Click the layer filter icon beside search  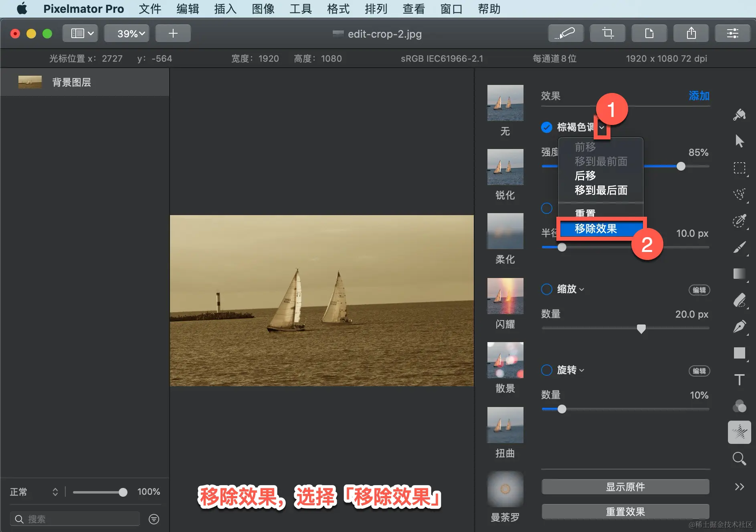click(154, 519)
